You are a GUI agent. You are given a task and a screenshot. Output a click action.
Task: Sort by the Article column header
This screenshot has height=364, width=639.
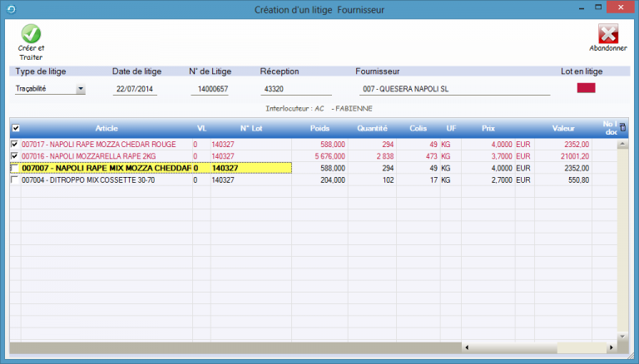[106, 128]
